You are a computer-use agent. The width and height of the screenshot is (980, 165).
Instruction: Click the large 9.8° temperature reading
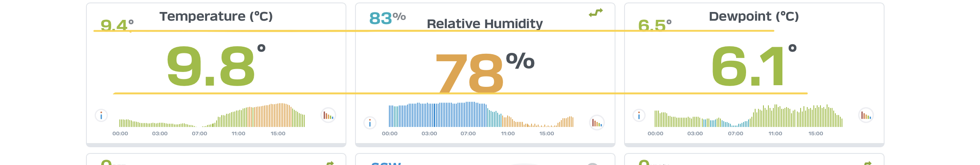(x=216, y=65)
